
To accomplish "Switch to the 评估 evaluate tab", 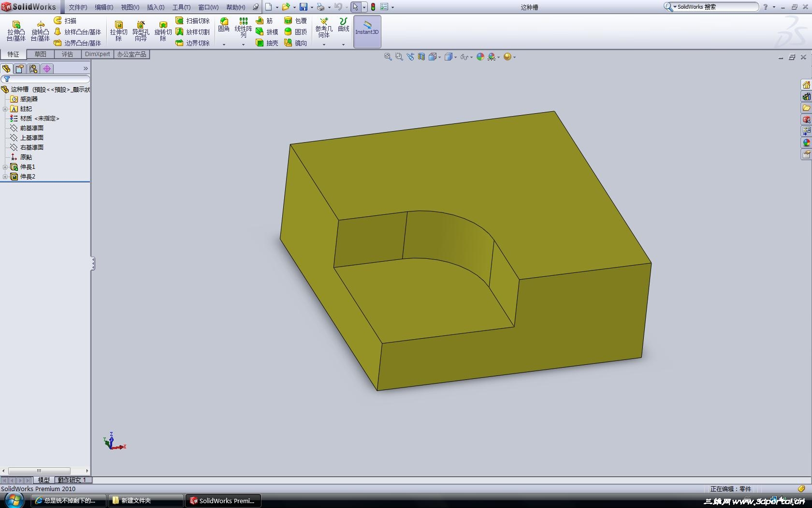I will pos(68,54).
